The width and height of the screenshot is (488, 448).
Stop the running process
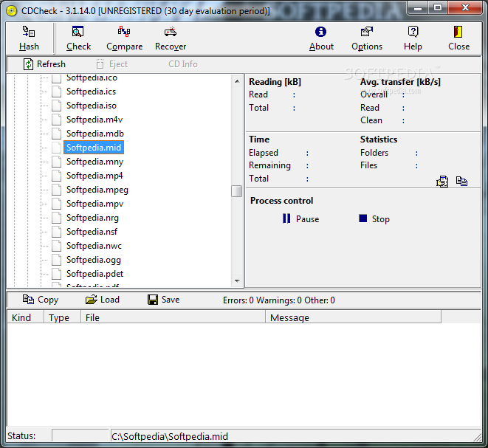(x=374, y=218)
